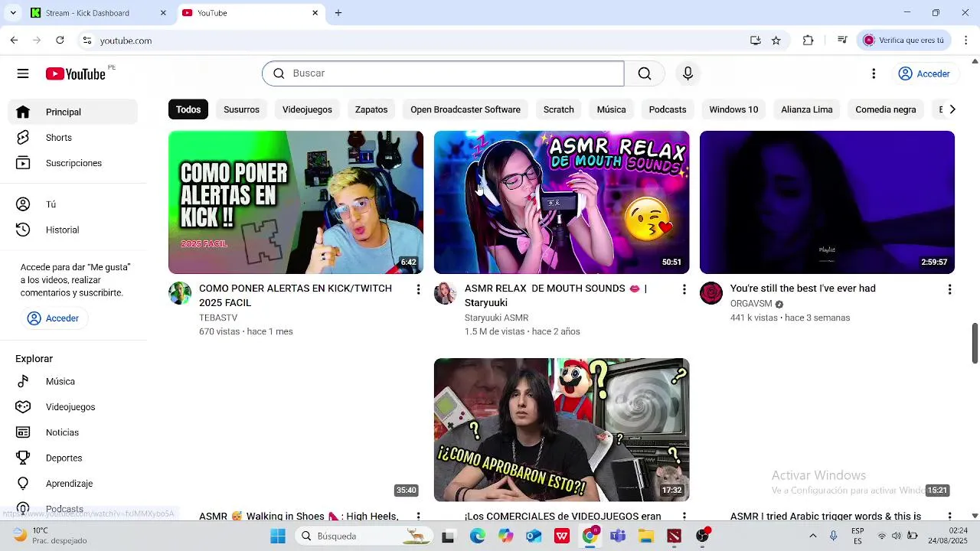Open COMO PONER ALERTAS EN KICK thumbnail

click(x=296, y=202)
